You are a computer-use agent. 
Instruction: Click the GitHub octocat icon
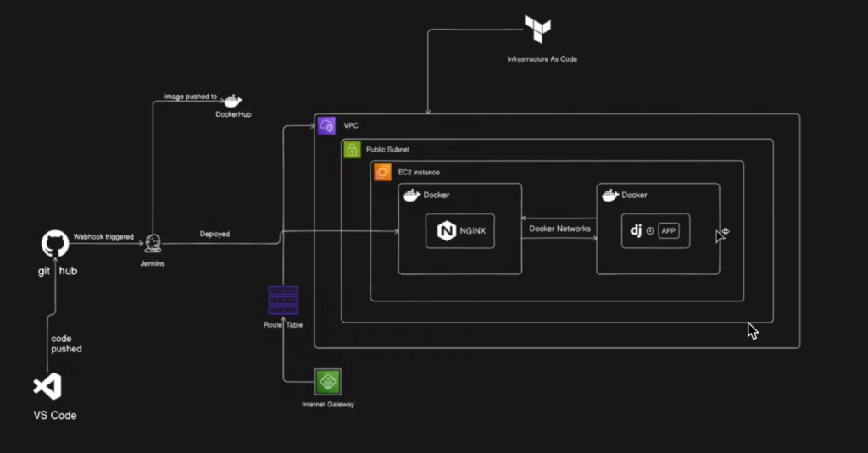[54, 246]
